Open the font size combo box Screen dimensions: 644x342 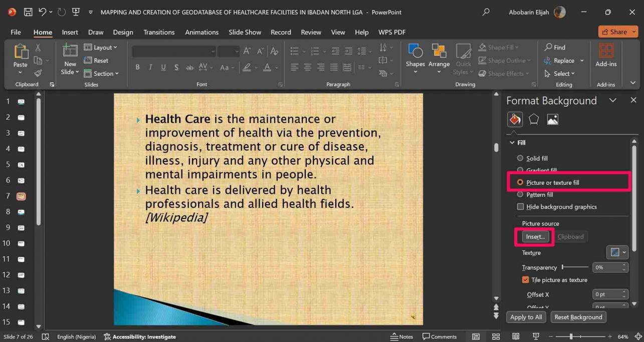[229, 51]
